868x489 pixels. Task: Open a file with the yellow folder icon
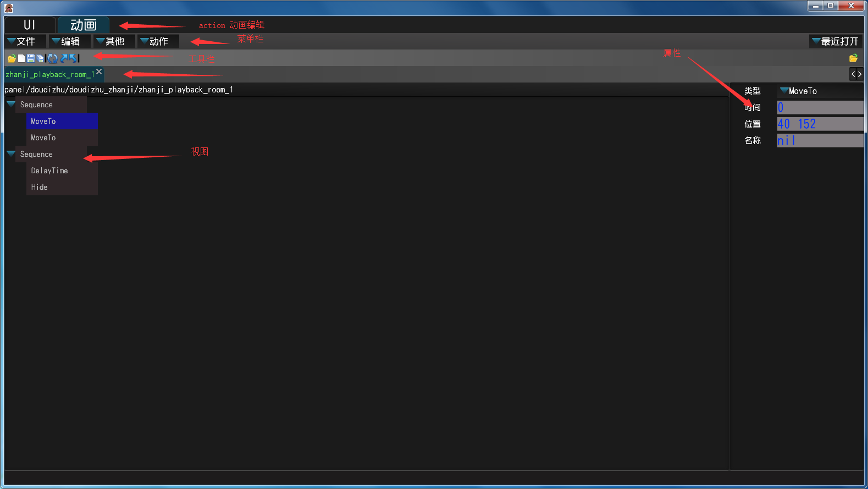pyautogui.click(x=12, y=58)
